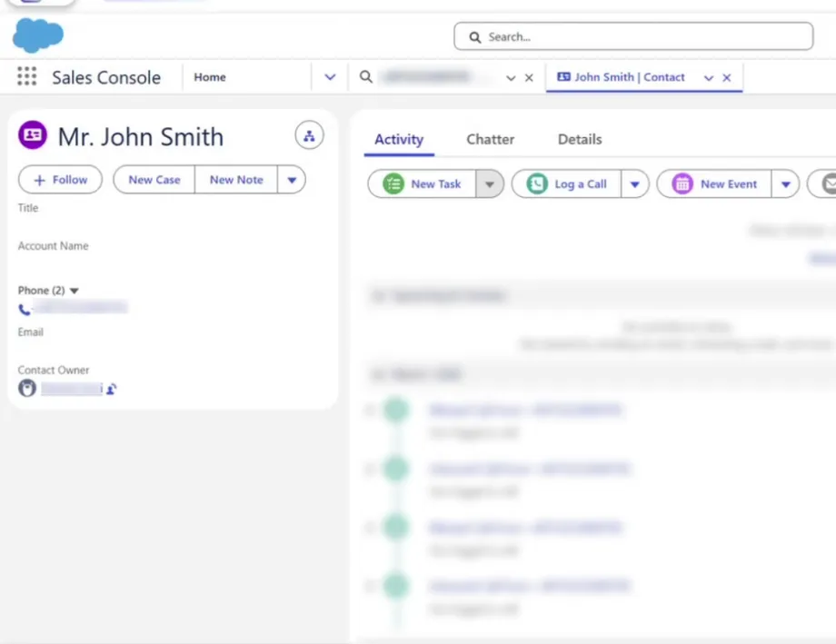Viewport: 836px width, 644px height.
Task: Open the John Smith tab actions chevron
Action: (x=709, y=78)
